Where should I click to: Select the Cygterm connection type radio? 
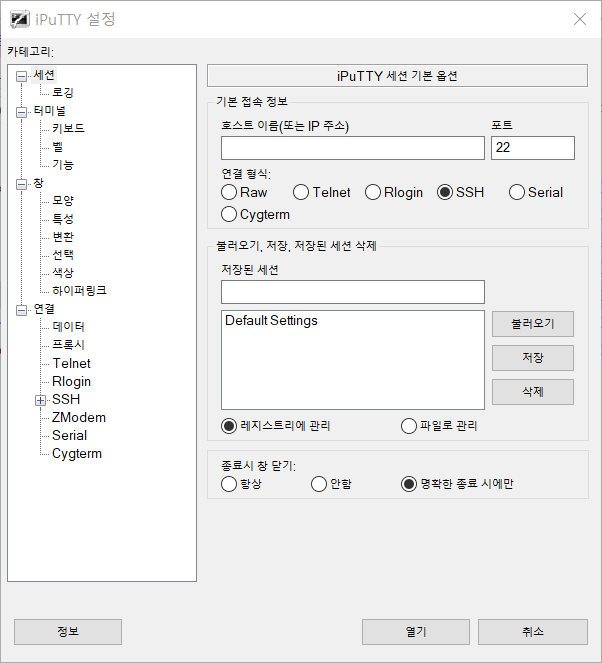point(256,214)
